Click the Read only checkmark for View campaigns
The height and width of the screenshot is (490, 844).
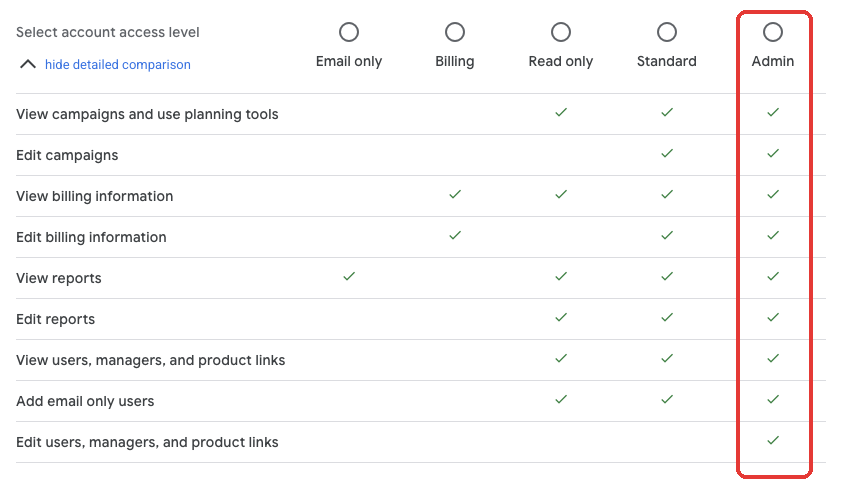click(561, 112)
